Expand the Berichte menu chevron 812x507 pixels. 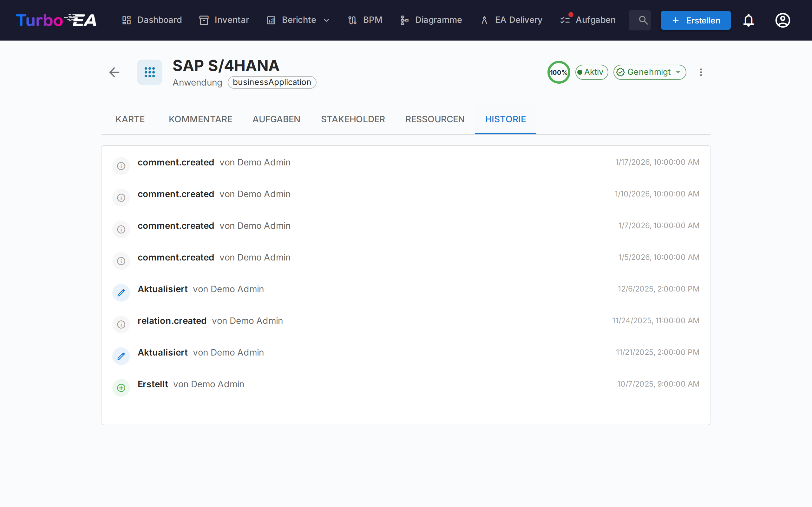click(x=326, y=21)
